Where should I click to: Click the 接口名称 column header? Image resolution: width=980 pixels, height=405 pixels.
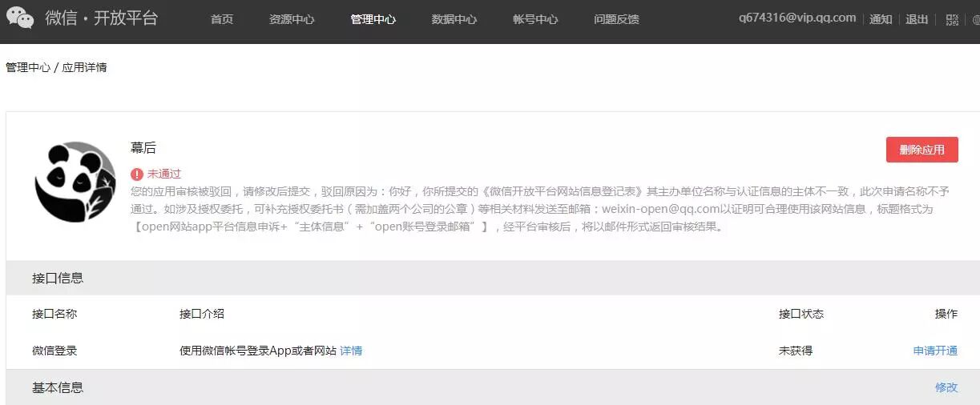click(54, 314)
